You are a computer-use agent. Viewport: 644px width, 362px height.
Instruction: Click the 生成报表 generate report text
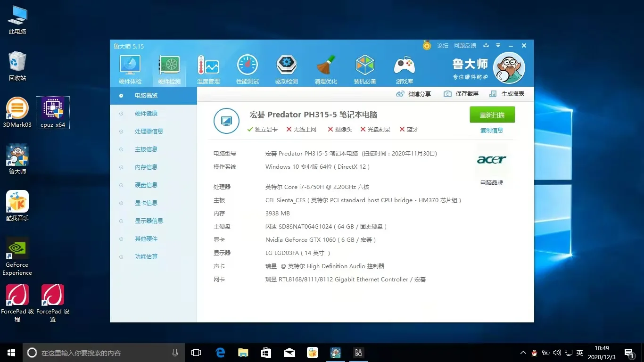tap(513, 94)
